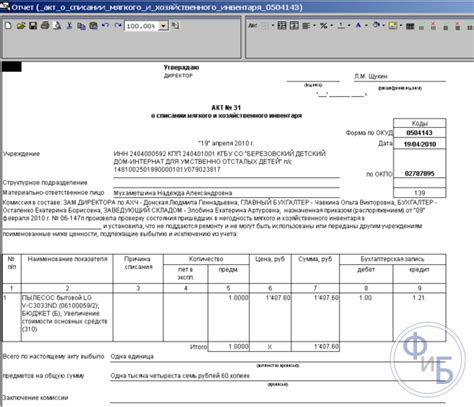The height and width of the screenshot is (407, 474).
Task: Click inside the 100.00% zoom field
Action: tap(142, 26)
